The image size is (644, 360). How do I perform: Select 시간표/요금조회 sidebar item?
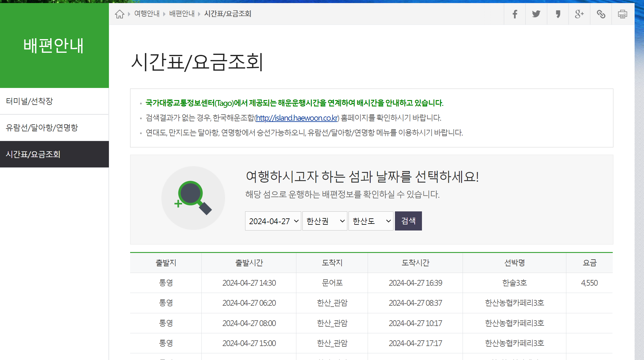[x=33, y=154]
